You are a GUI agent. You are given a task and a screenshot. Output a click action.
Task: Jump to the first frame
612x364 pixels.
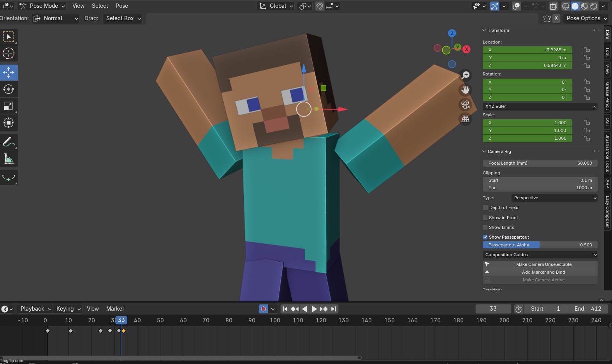(285, 309)
